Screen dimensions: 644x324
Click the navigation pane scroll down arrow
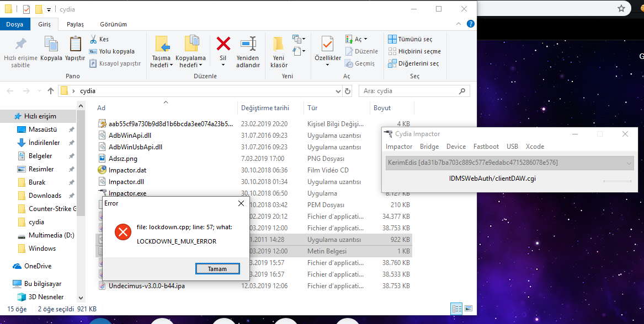pyautogui.click(x=81, y=298)
